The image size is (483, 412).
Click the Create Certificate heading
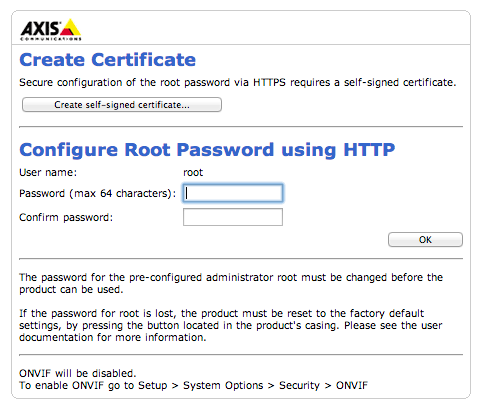(x=107, y=60)
